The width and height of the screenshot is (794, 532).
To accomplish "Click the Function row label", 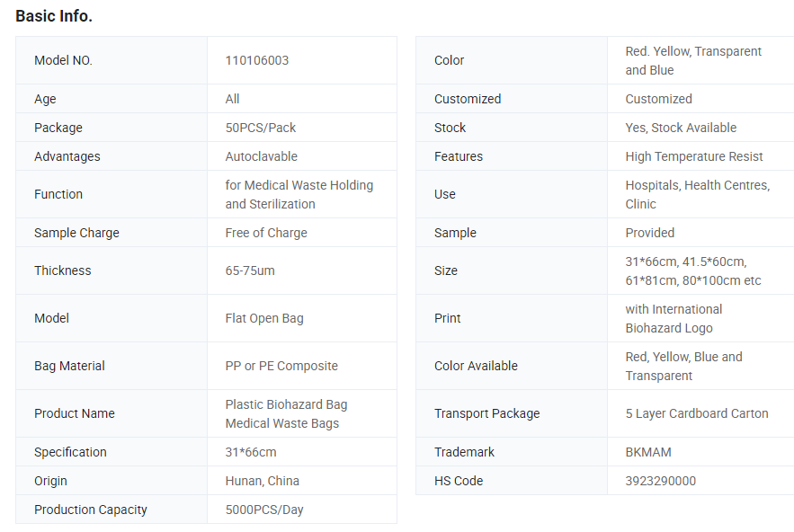I will click(58, 194).
